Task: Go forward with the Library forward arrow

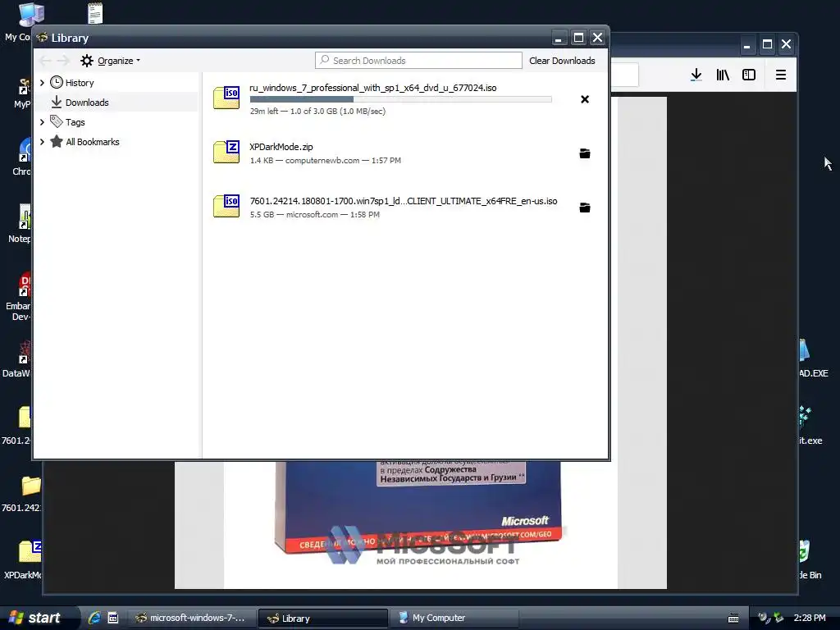Action: click(63, 61)
